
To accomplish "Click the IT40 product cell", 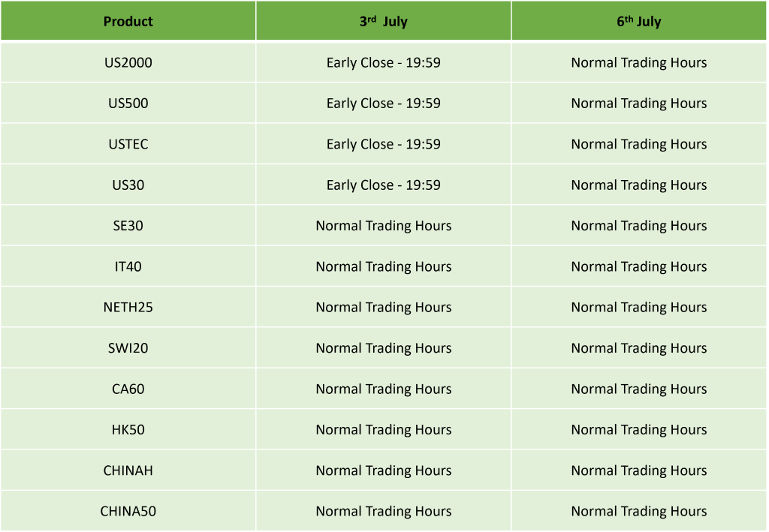I will pyautogui.click(x=128, y=266).
